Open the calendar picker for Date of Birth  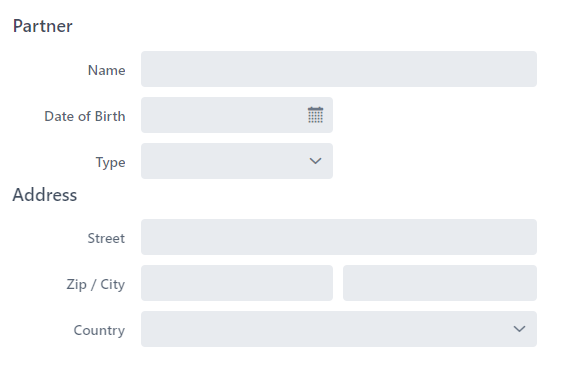point(315,115)
